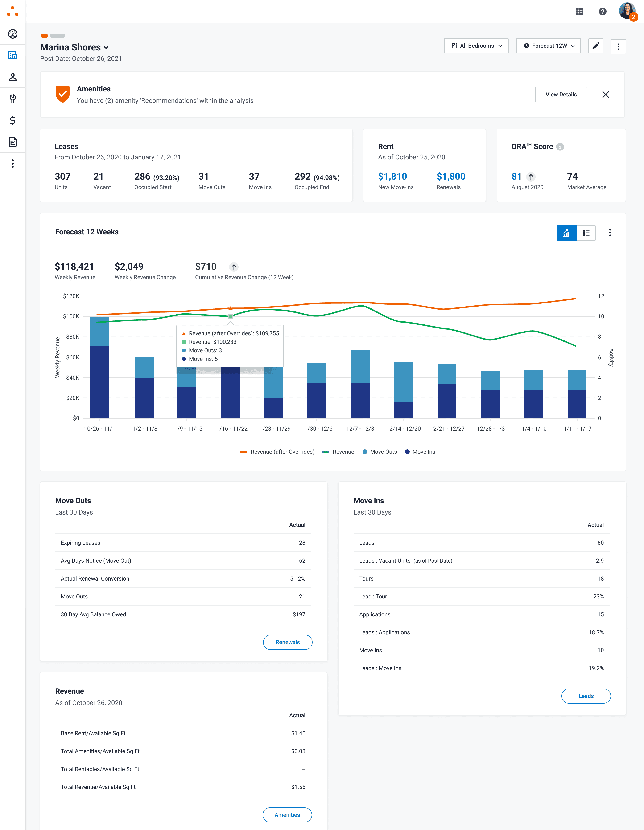Open the user profile avatar
The height and width of the screenshot is (830, 644).
[x=627, y=11]
